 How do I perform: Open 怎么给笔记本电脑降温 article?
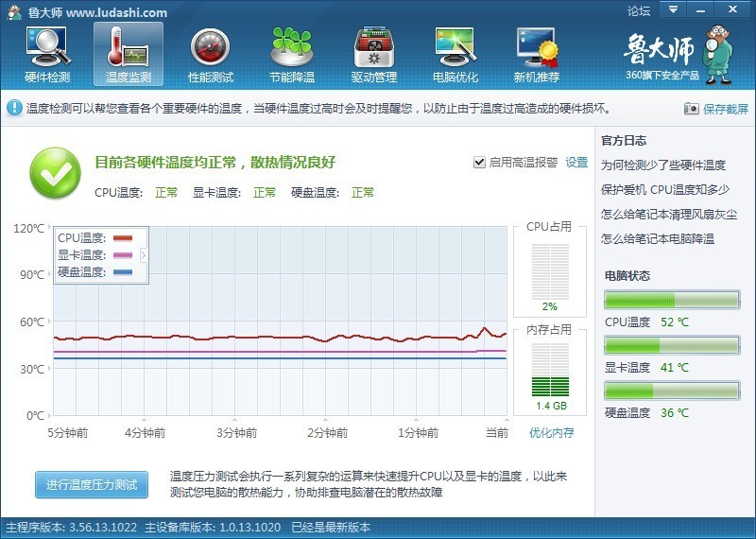657,238
